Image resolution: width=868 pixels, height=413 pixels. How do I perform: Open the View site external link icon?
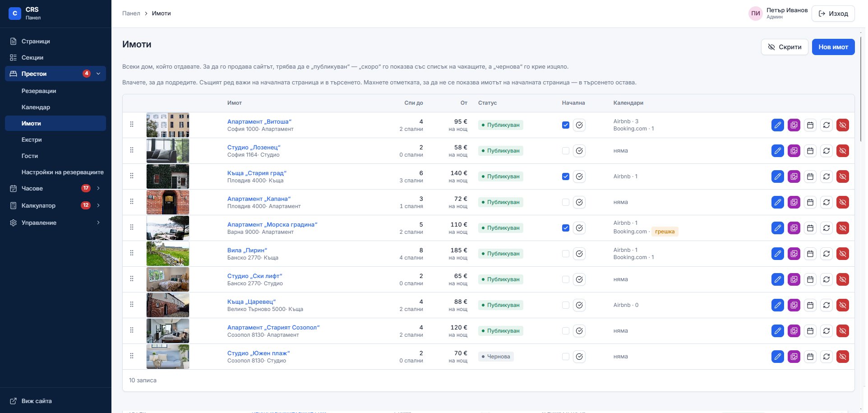(14, 401)
